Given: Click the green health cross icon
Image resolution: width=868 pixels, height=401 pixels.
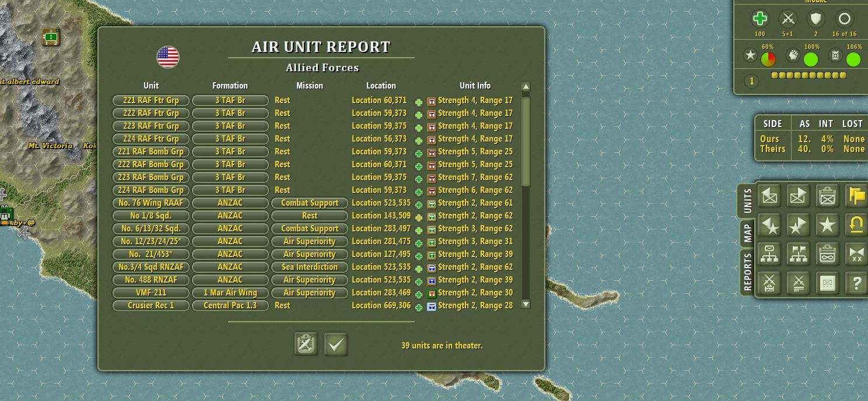Looking at the screenshot, I should click(759, 19).
